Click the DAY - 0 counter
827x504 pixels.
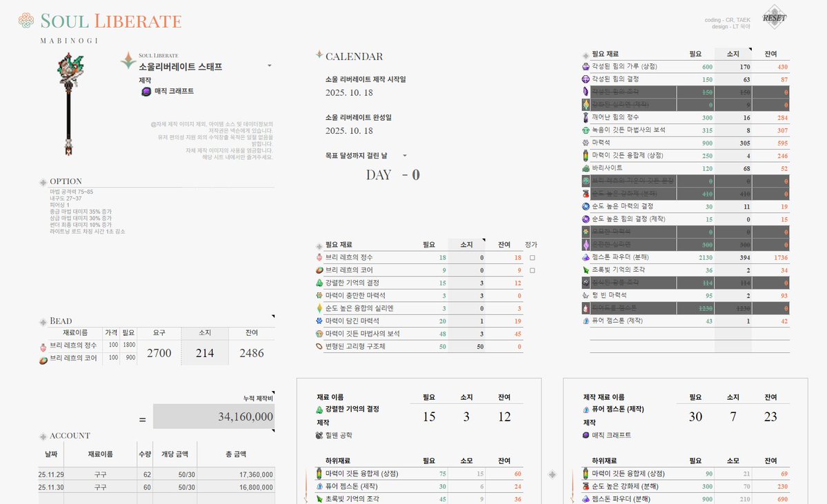[x=393, y=175]
